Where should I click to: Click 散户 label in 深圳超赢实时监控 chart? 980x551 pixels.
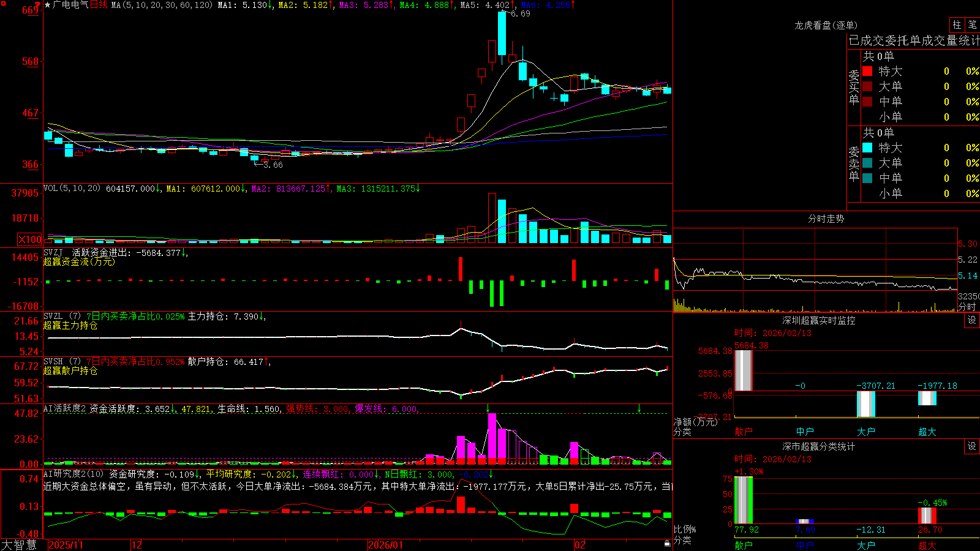744,432
